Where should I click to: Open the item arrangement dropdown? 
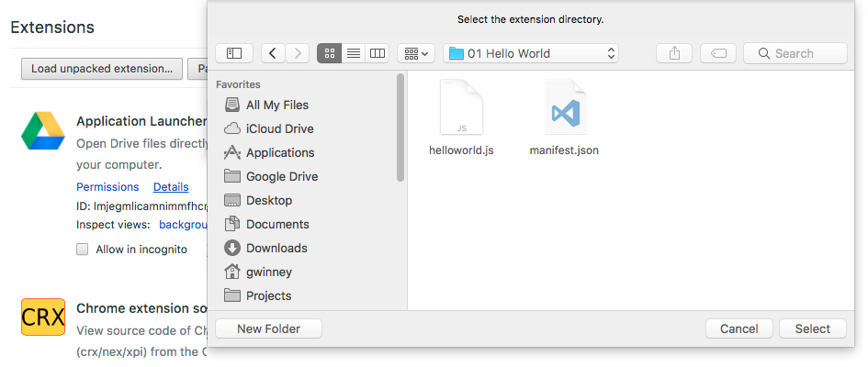pyautogui.click(x=416, y=53)
